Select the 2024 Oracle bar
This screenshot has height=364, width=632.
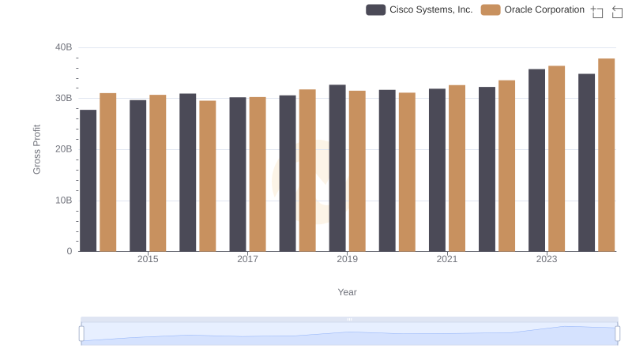pos(607,155)
